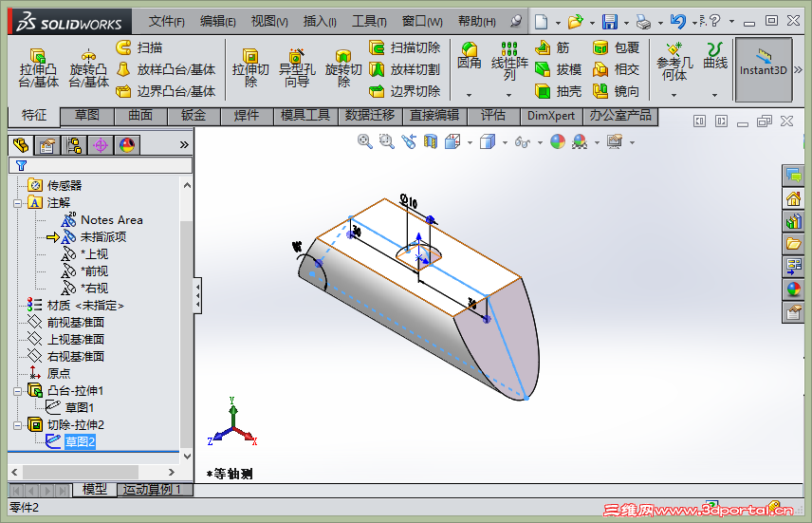Toggle the Instant3D mode button
The height and width of the screenshot is (523, 812).
pyautogui.click(x=764, y=69)
